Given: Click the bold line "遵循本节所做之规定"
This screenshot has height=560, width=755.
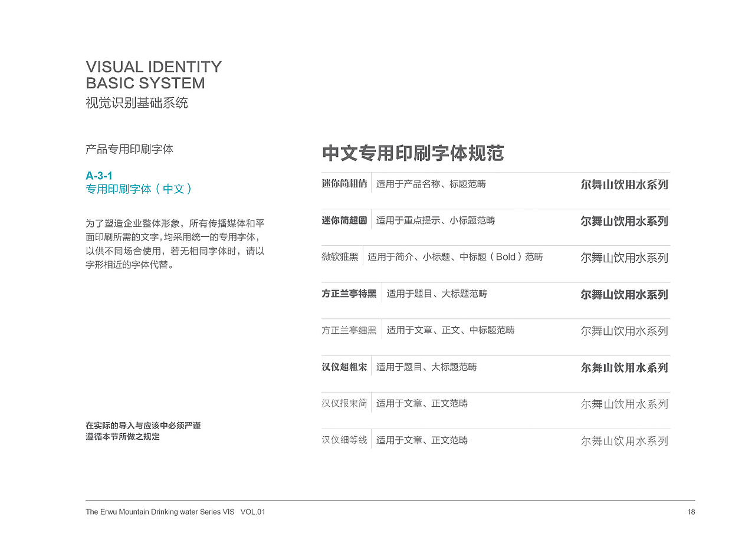Looking at the screenshot, I should [122, 437].
